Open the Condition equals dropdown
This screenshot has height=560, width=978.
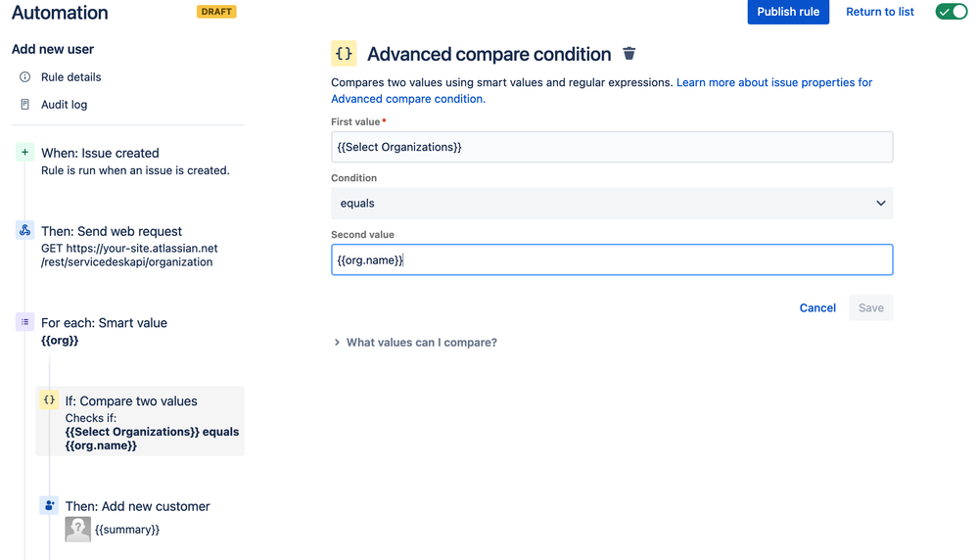tap(612, 204)
